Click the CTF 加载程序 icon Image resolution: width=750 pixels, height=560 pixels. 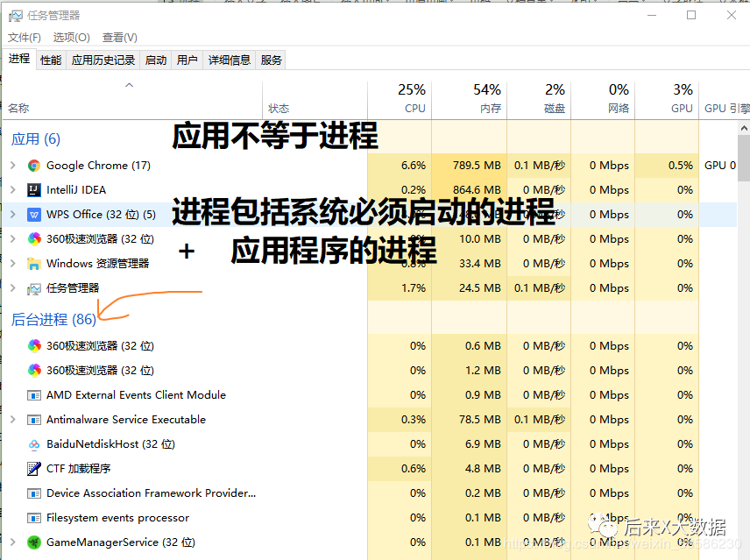point(34,469)
